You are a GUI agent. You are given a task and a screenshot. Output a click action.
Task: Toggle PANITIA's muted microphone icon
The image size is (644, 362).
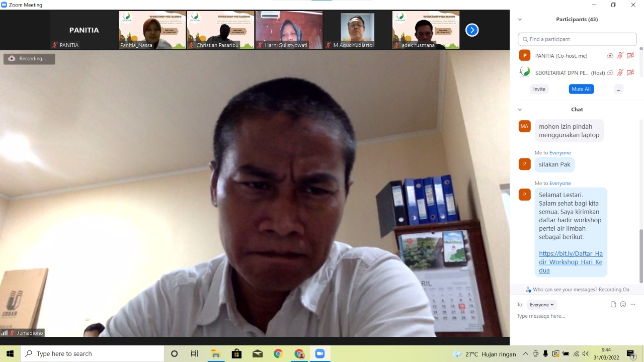(x=620, y=56)
